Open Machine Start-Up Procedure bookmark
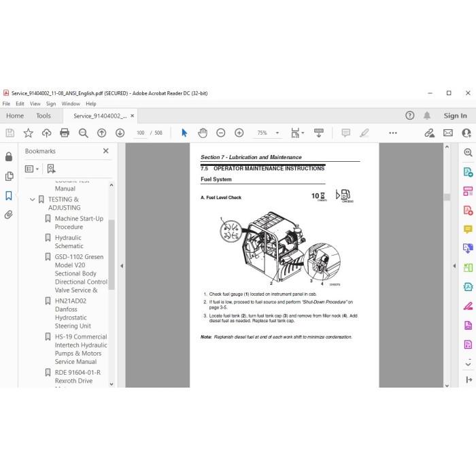The width and height of the screenshot is (476, 476). click(x=79, y=222)
